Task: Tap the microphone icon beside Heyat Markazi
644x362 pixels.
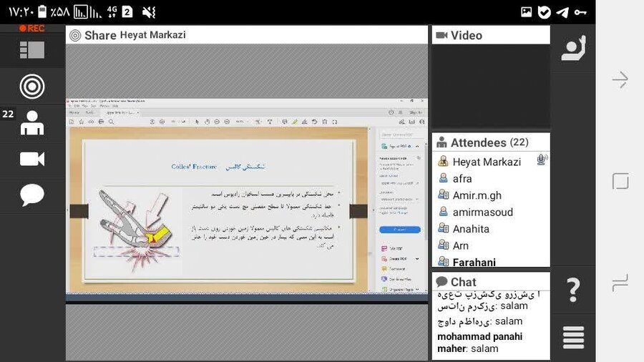Action: (x=541, y=160)
